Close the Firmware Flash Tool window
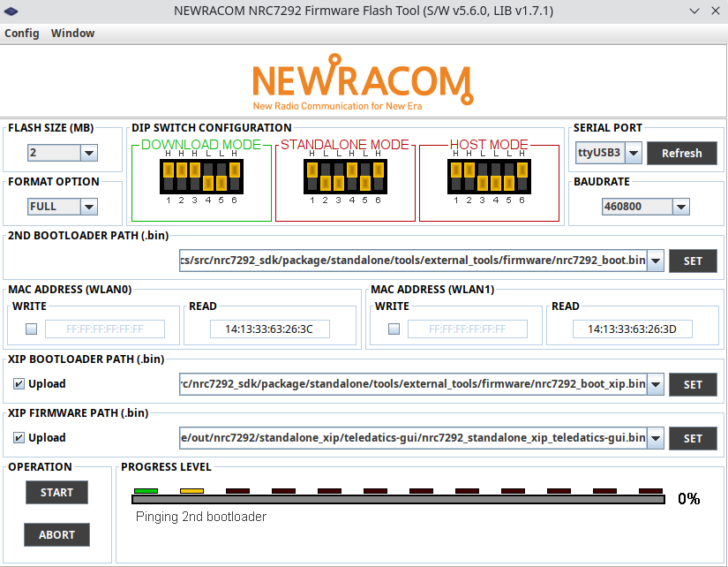Screen dimensions: 728x567 716,11
